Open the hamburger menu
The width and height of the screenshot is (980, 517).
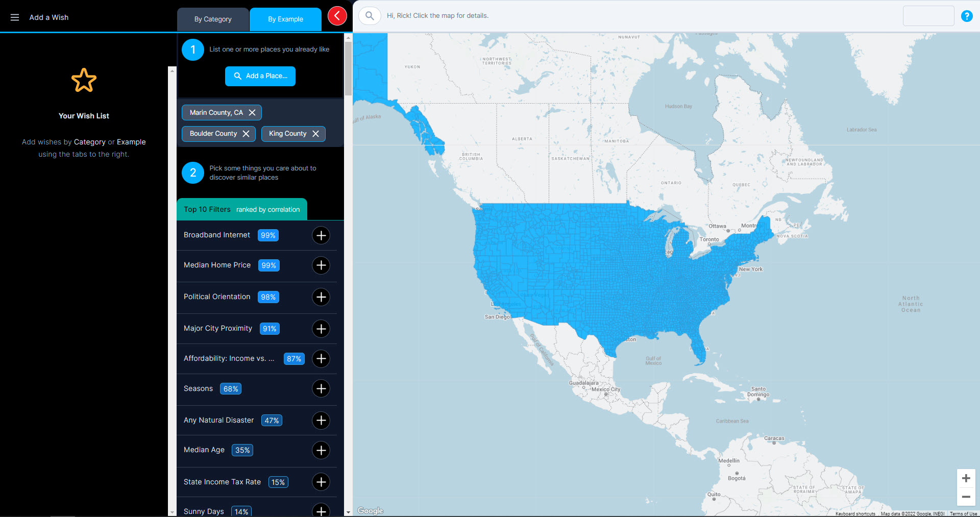pyautogui.click(x=15, y=17)
